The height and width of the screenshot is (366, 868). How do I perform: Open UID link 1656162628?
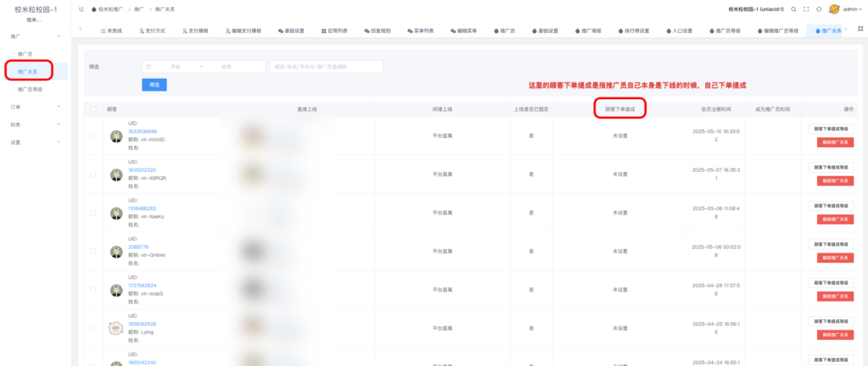142,324
